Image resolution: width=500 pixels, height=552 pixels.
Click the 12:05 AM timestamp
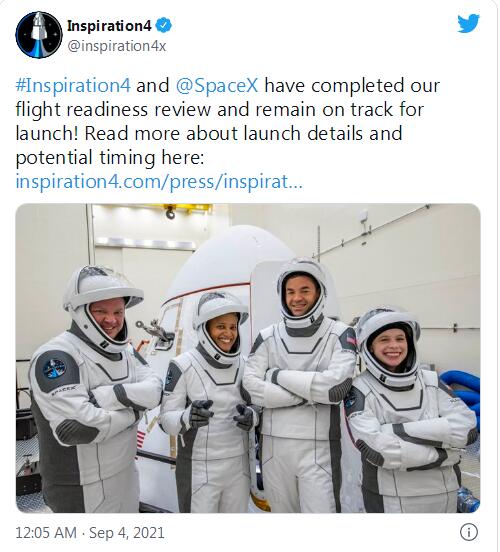(x=46, y=532)
